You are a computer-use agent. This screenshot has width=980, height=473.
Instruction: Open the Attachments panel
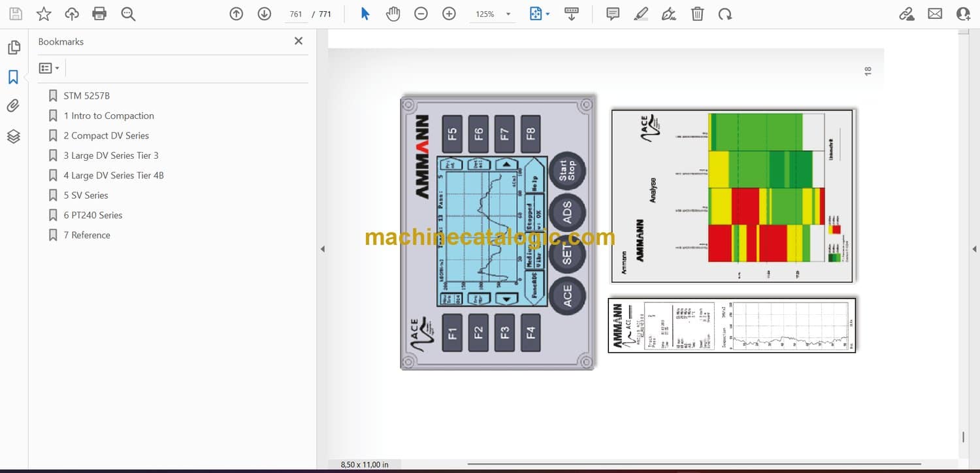tap(14, 106)
